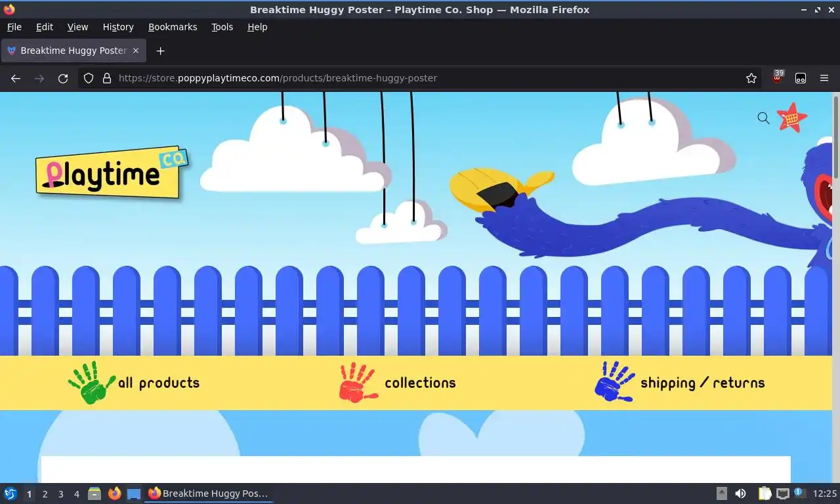
Task: Open the shipping / returns link
Action: (703, 383)
